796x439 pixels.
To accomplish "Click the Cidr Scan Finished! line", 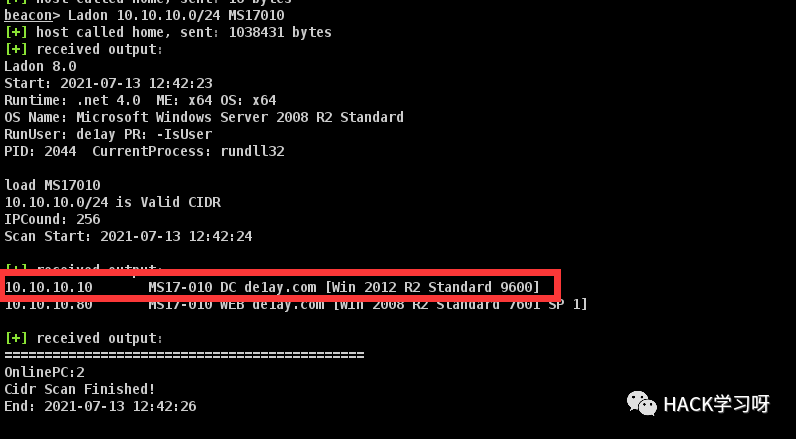I will pyautogui.click(x=80, y=389).
